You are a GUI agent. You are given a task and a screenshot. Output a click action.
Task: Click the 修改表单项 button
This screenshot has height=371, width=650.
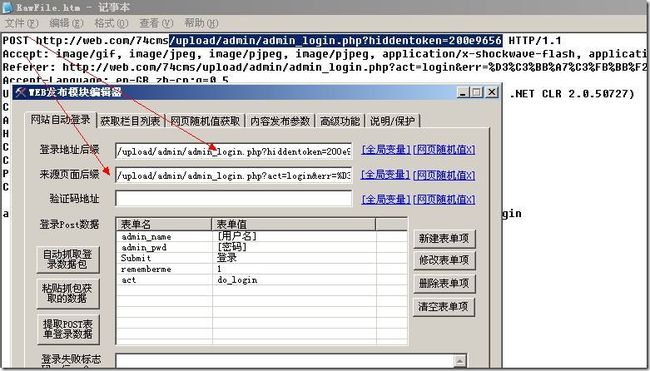click(444, 260)
